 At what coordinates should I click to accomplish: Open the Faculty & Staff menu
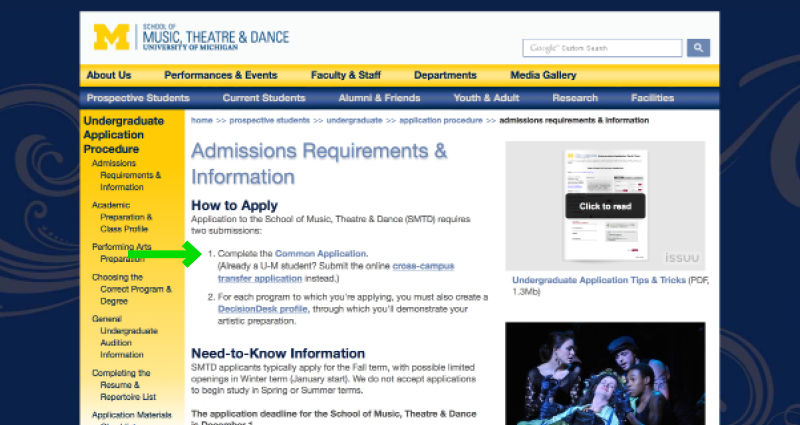point(346,75)
